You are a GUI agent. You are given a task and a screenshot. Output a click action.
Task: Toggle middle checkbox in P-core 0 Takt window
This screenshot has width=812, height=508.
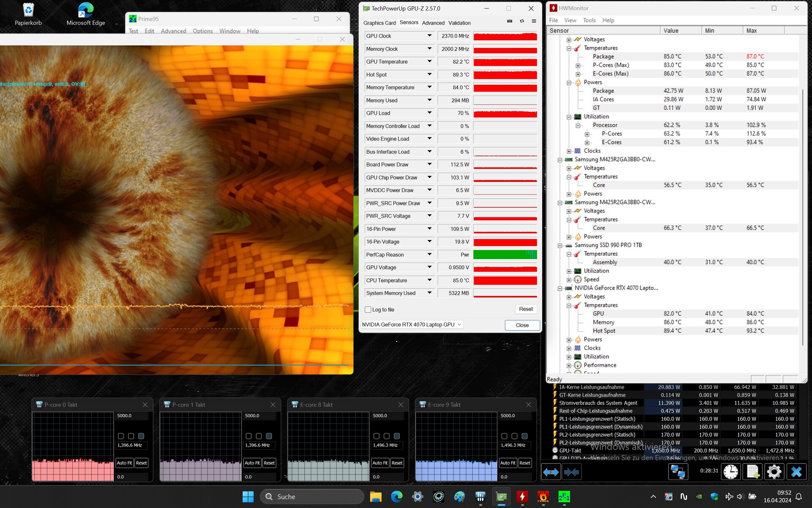coord(131,436)
